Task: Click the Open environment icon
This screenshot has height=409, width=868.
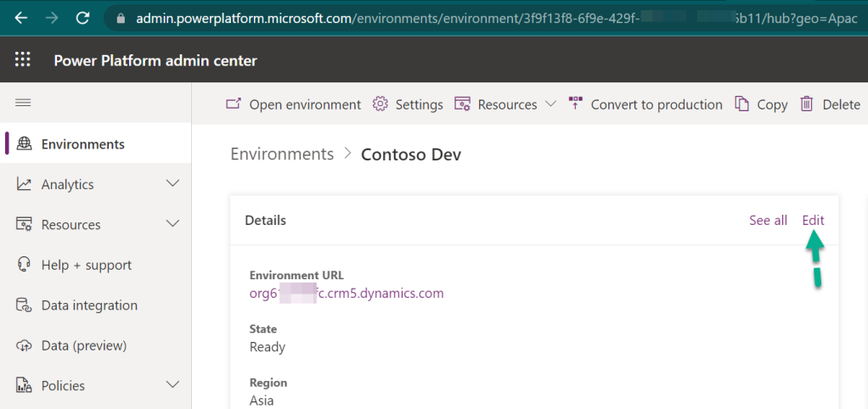Action: 234,104
